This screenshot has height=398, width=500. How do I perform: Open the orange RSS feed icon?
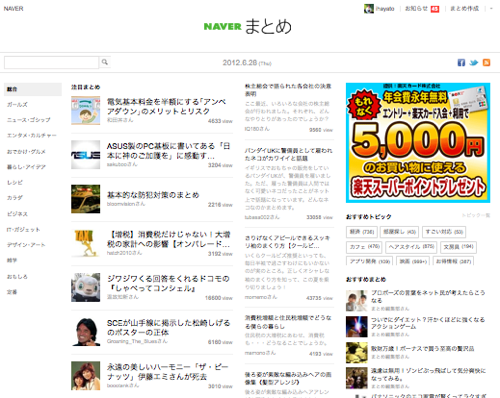click(x=486, y=63)
